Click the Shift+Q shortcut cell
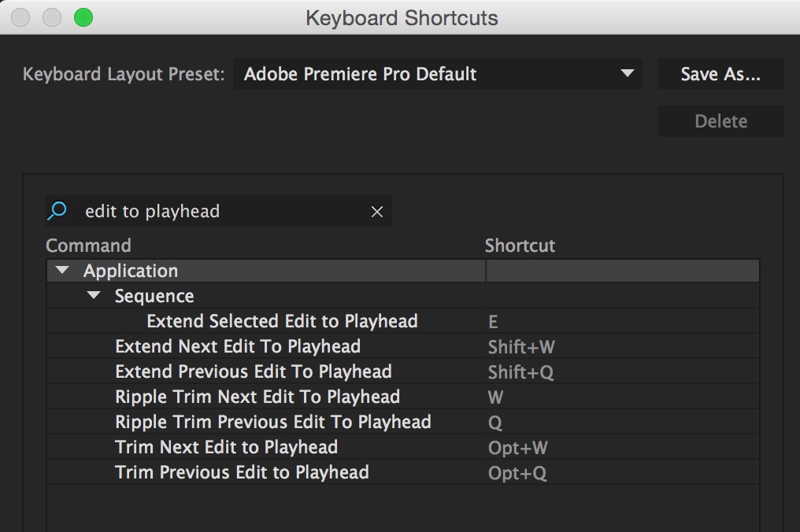This screenshot has width=800, height=532. (623, 371)
